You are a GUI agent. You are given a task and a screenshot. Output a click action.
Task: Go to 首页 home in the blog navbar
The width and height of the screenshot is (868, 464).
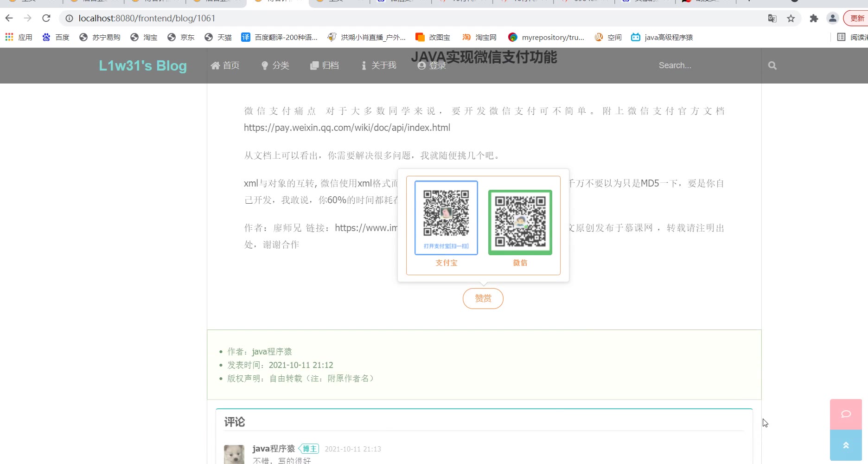tap(225, 65)
